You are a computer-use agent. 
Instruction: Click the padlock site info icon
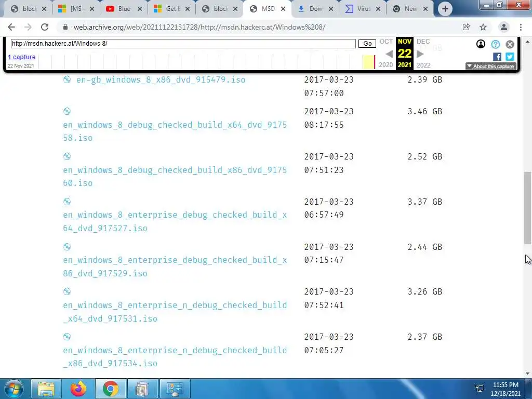pos(65,27)
